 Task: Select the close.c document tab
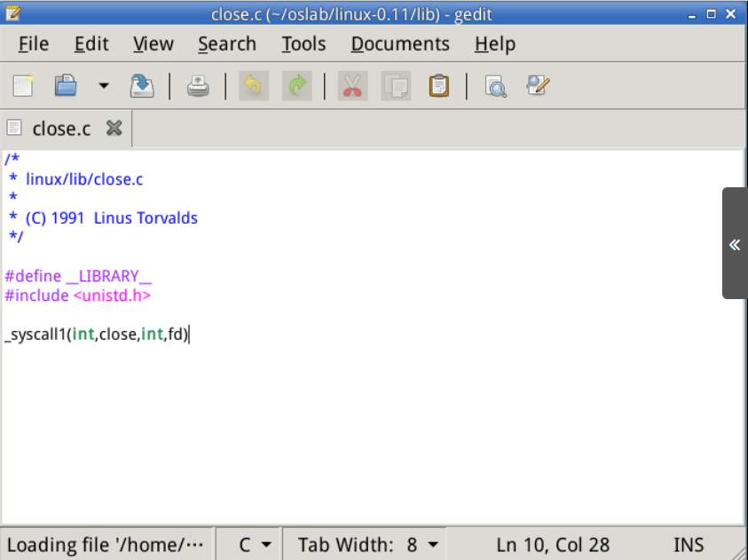coord(60,129)
